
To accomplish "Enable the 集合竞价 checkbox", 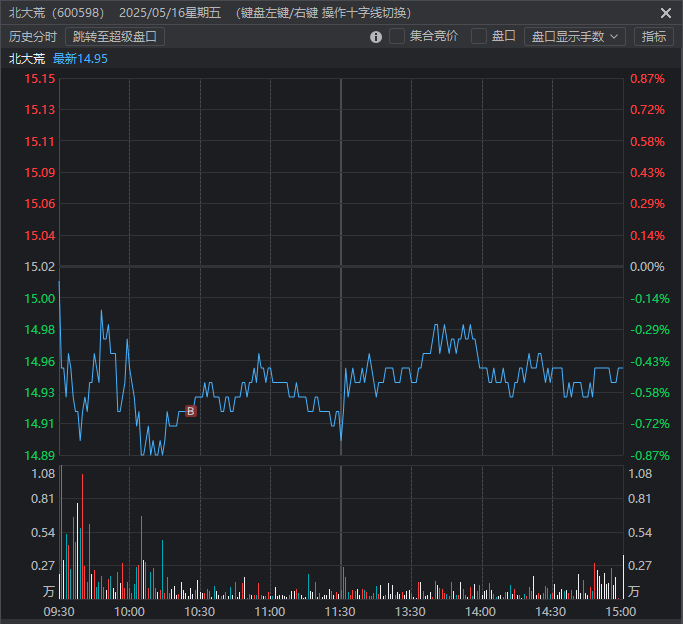I will click(x=397, y=36).
